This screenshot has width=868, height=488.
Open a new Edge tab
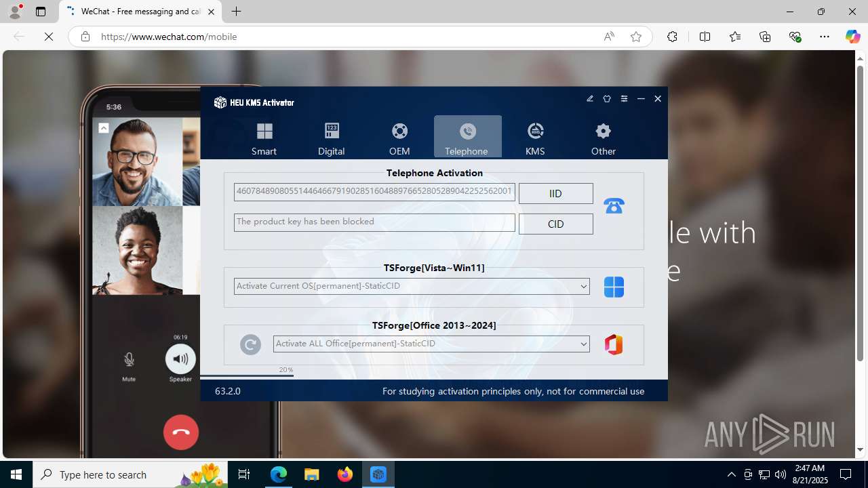tap(236, 12)
